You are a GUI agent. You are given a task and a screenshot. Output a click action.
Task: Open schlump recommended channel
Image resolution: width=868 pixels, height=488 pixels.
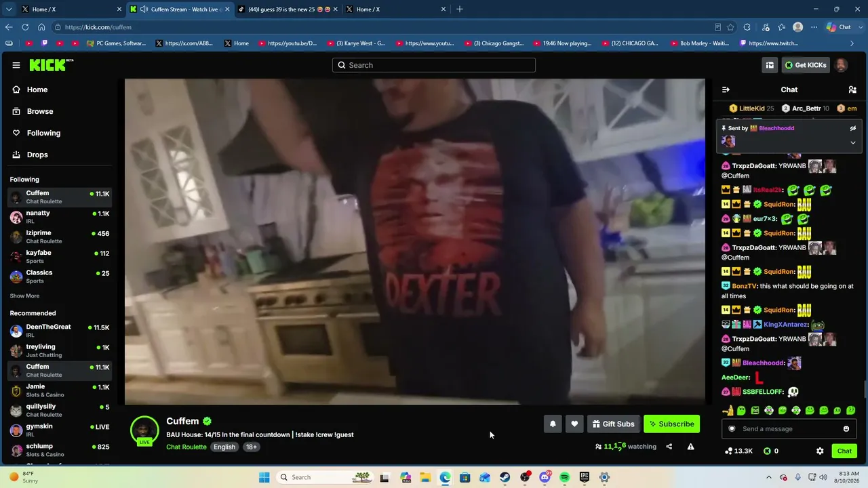pos(60,450)
